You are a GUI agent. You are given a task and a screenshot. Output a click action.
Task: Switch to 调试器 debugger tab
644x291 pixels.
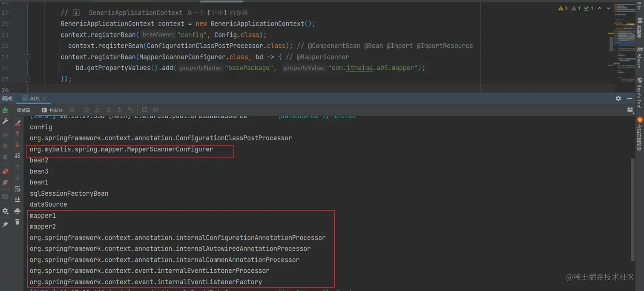[23, 110]
